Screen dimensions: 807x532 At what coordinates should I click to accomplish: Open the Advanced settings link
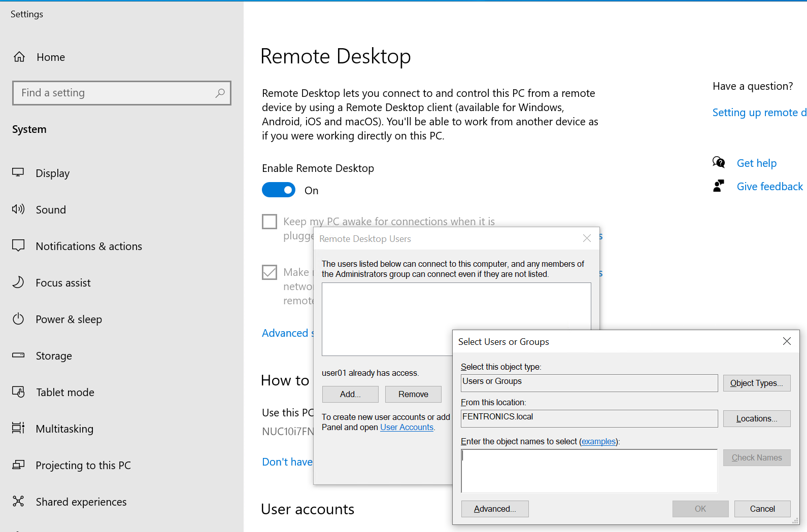pyautogui.click(x=288, y=333)
